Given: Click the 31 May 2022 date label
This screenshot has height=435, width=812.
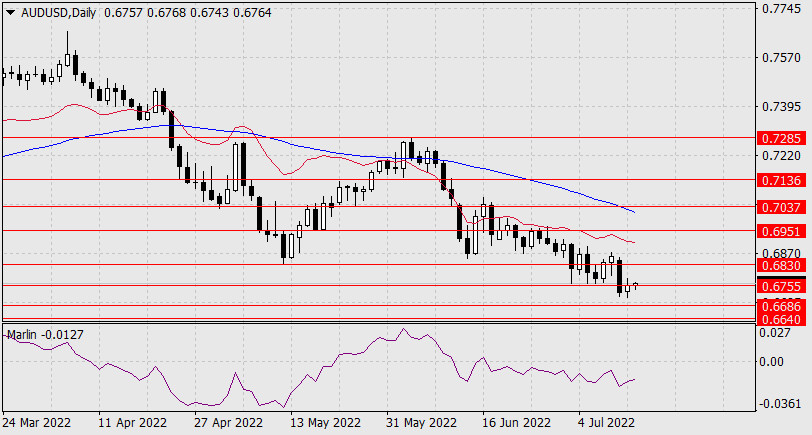Looking at the screenshot, I should pos(422,423).
